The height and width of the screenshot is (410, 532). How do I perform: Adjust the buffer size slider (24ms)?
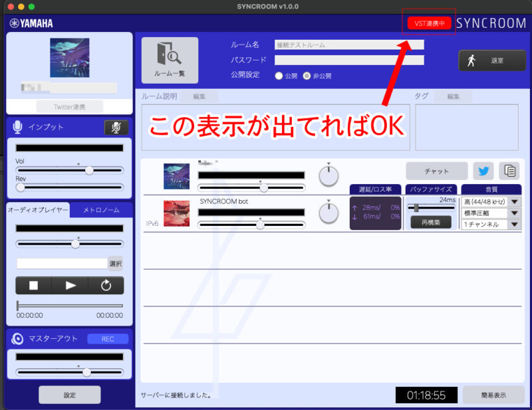431,207
